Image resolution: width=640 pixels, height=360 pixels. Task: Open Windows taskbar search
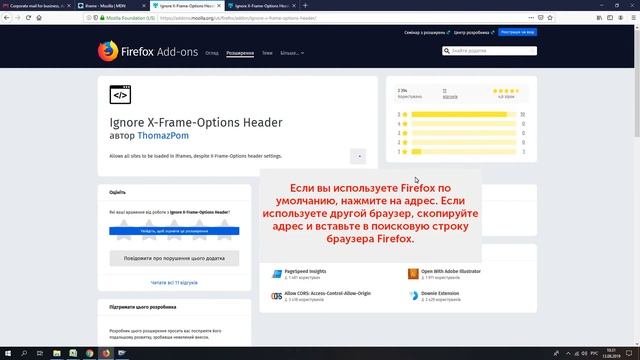click(24, 353)
